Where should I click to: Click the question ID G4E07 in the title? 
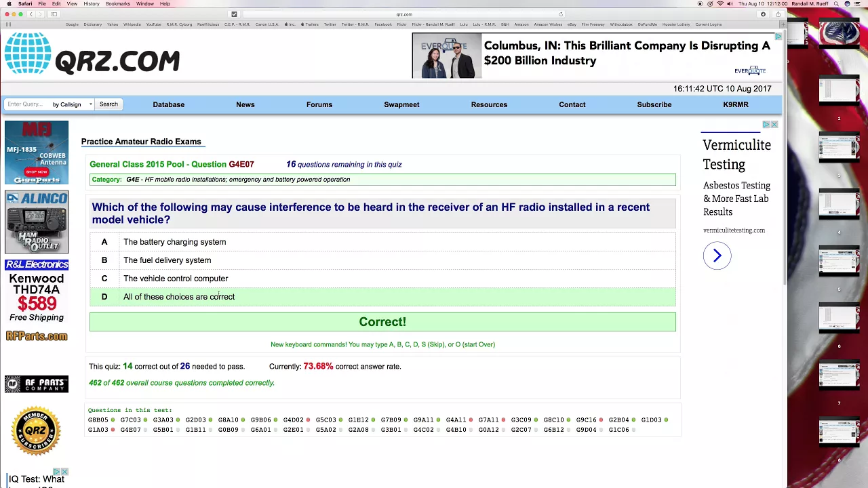pos(241,164)
